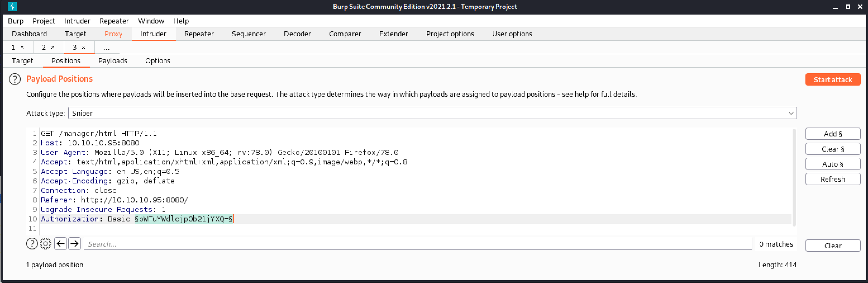Viewport: 868px width, 283px height.
Task: Click the Auto § button
Action: tap(833, 164)
